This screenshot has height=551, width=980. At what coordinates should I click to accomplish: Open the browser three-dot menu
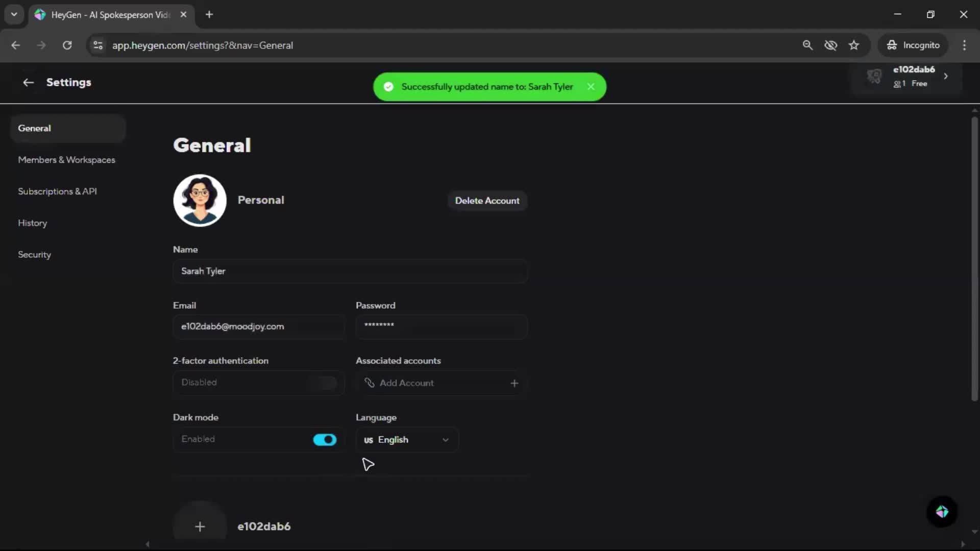(964, 45)
